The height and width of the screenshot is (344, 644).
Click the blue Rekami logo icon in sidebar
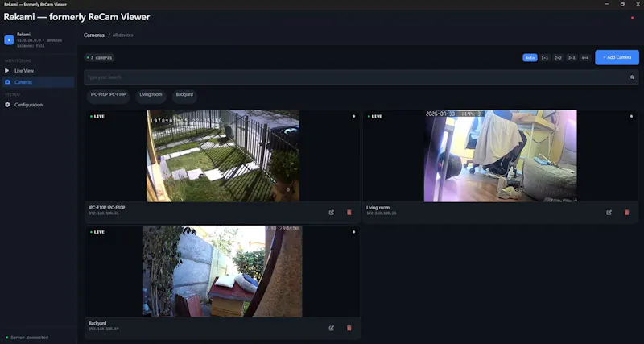click(x=9, y=39)
